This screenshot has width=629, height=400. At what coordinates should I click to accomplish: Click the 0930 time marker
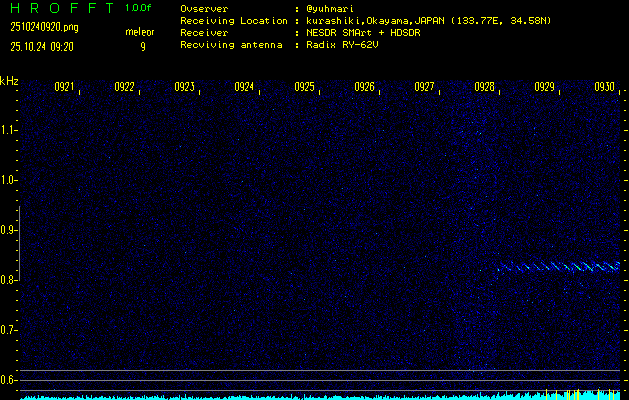click(605, 87)
